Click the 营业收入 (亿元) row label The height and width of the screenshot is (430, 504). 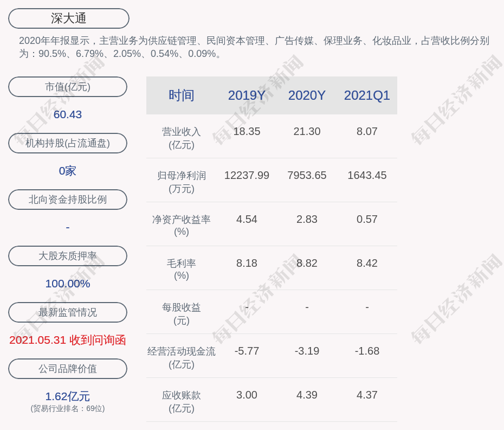[x=182, y=138]
